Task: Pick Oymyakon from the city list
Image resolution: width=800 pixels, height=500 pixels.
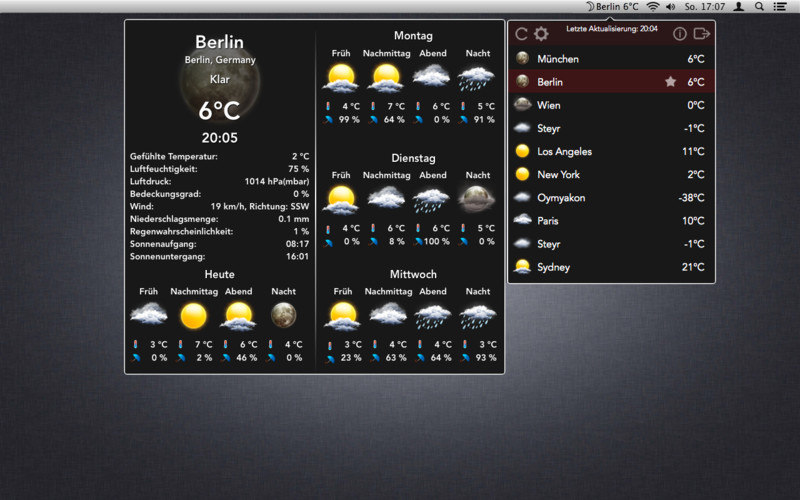Action: [x=611, y=197]
